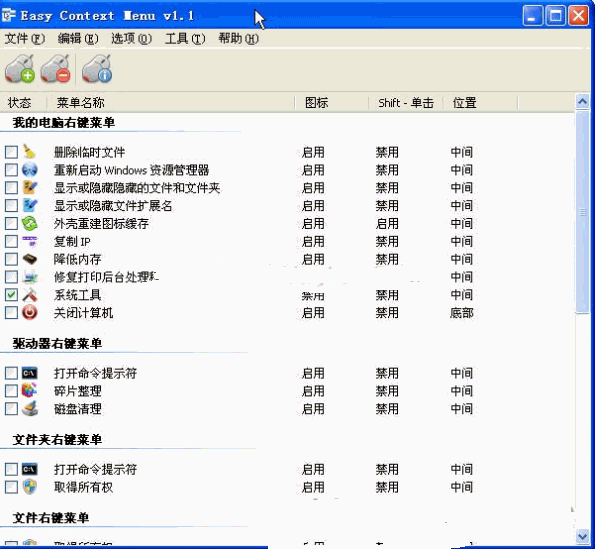Click the vertical scrollbar thumb
595x549 pixels.
tap(582, 211)
